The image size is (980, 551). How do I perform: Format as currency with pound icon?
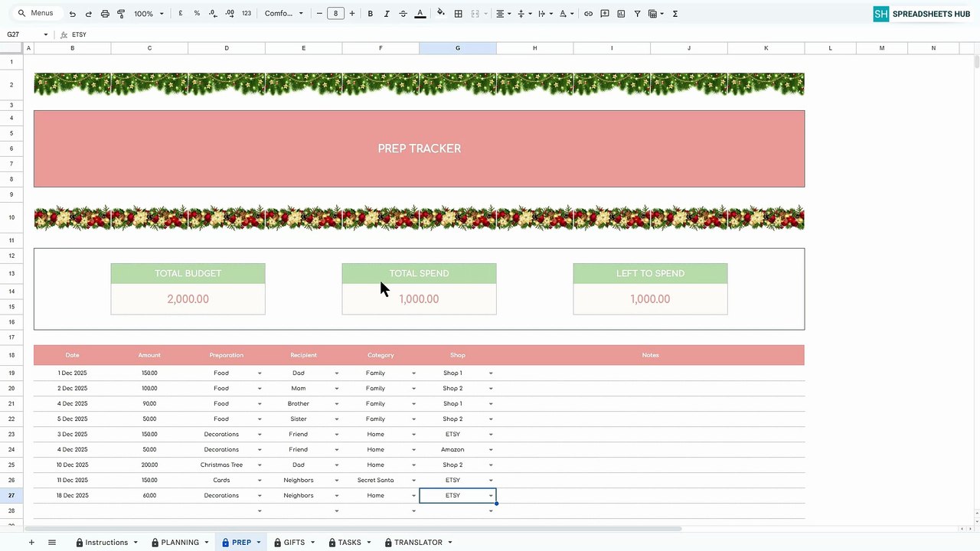click(x=181, y=14)
